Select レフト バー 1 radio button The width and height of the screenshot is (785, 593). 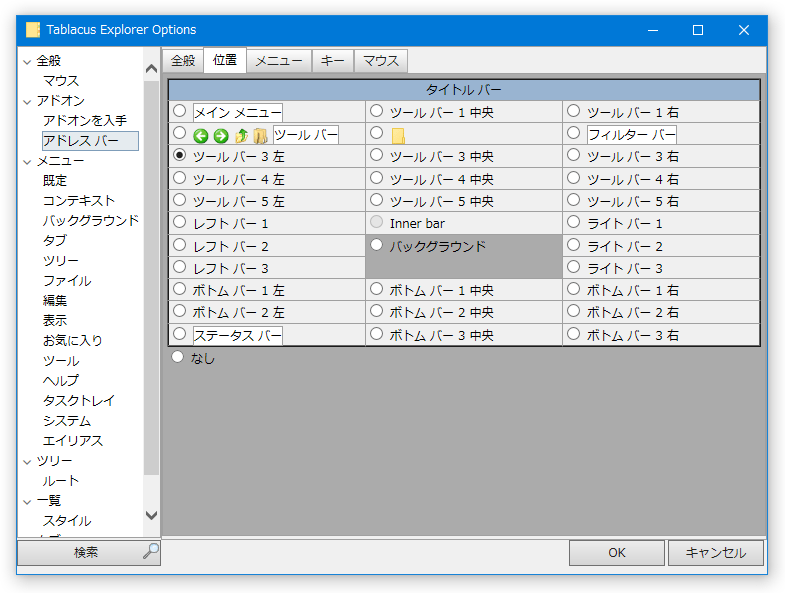(x=179, y=222)
